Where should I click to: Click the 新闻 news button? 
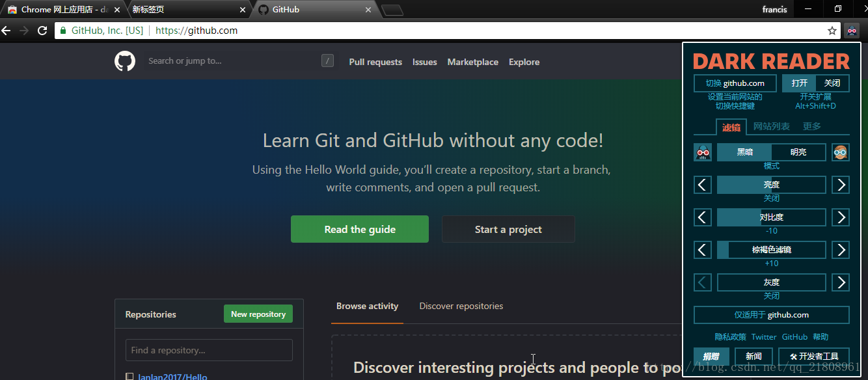click(x=753, y=357)
